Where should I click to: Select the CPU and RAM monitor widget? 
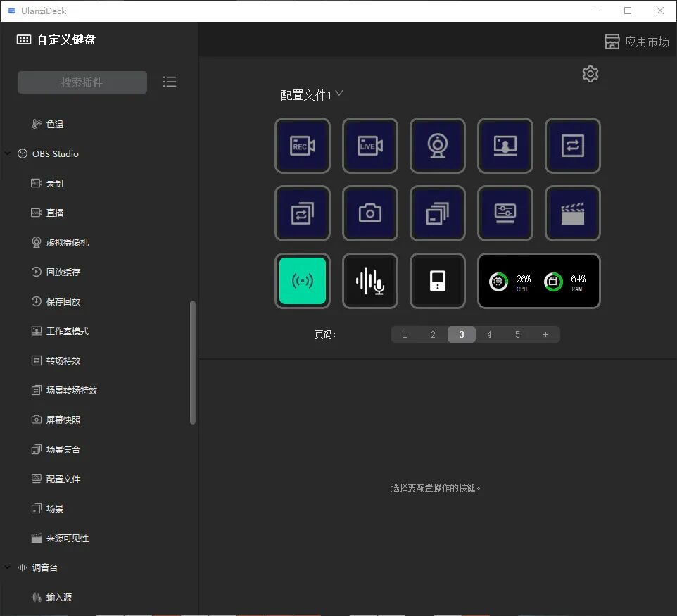(x=539, y=281)
